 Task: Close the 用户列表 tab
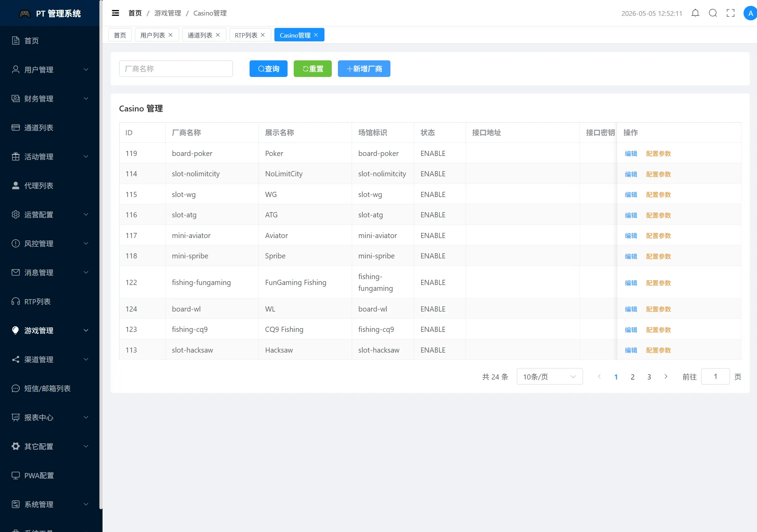(x=171, y=35)
